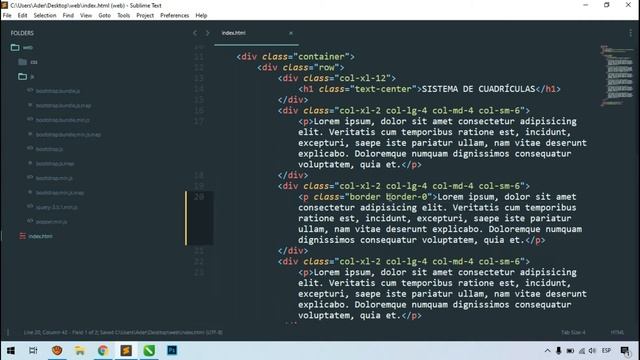Click line number 20 in the gutter
Screen dimensions: 640x360
point(199,197)
